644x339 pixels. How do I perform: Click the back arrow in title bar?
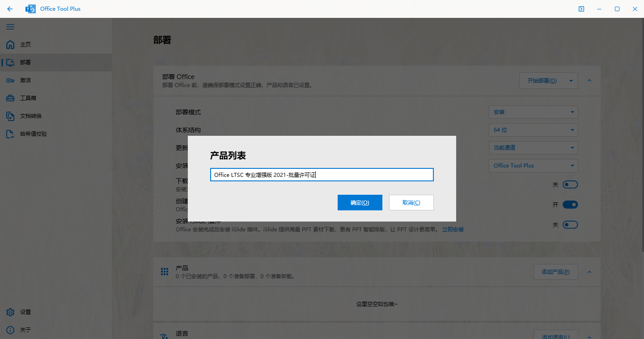(x=10, y=8)
